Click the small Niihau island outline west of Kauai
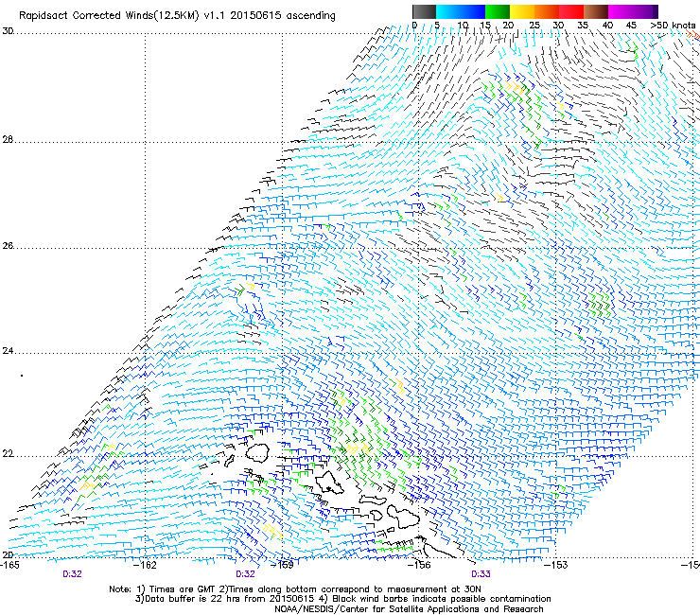 (230, 461)
